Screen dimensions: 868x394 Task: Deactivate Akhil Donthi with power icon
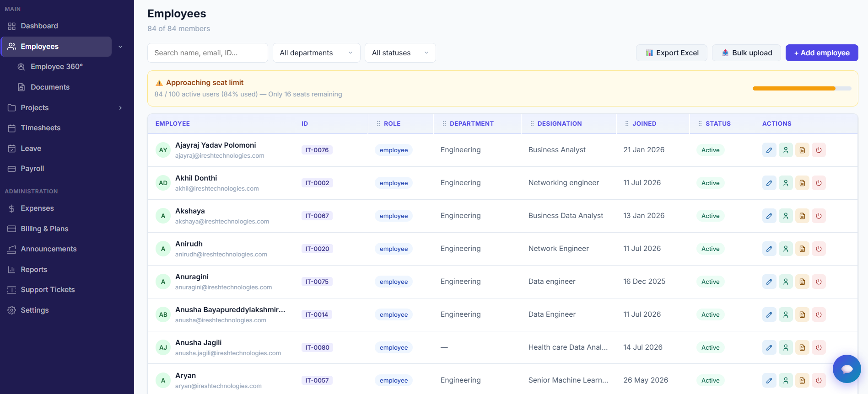pyautogui.click(x=819, y=183)
